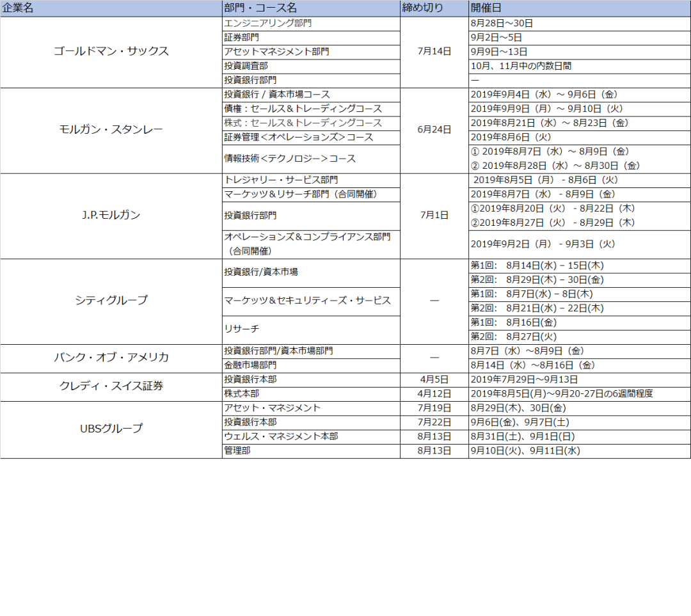Select the 投資調査部 cell
The image size is (691, 616).
pos(311,66)
